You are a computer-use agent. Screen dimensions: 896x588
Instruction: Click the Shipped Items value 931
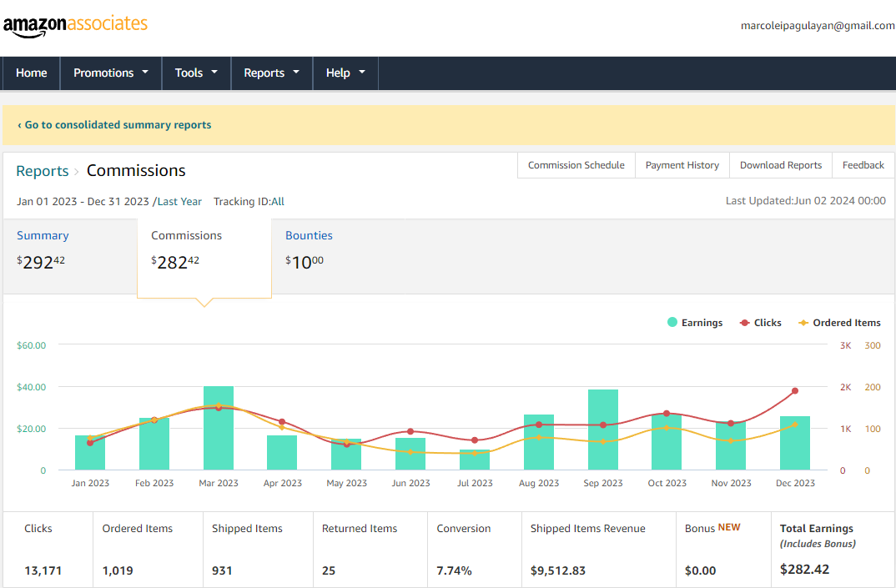(x=222, y=570)
